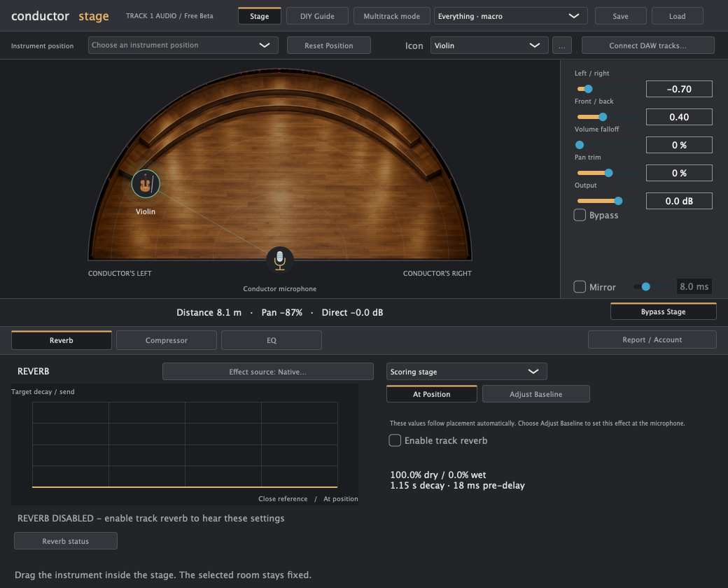Viewport: 728px width, 588px height.
Task: Click the '100.0% dry / 0.0% wet' text
Action: pos(437,475)
